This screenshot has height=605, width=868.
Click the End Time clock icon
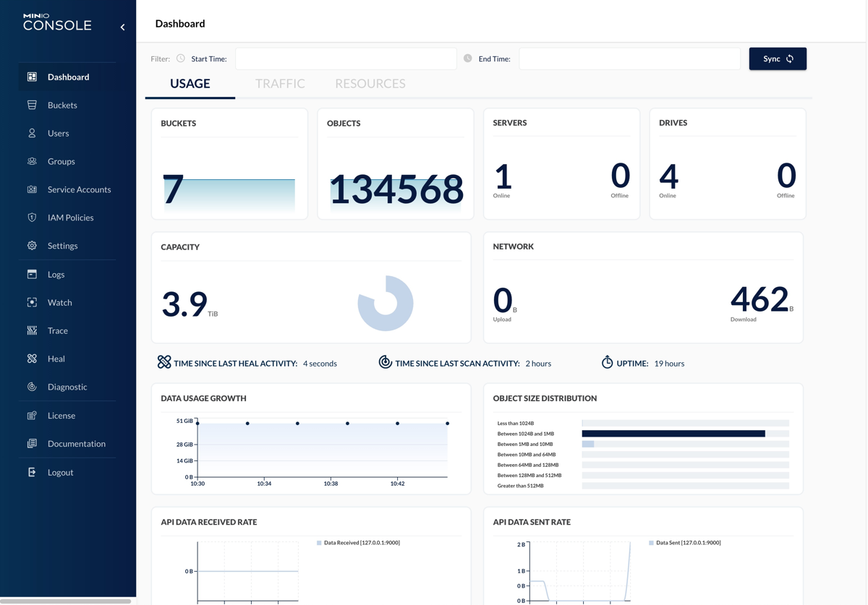[468, 59]
